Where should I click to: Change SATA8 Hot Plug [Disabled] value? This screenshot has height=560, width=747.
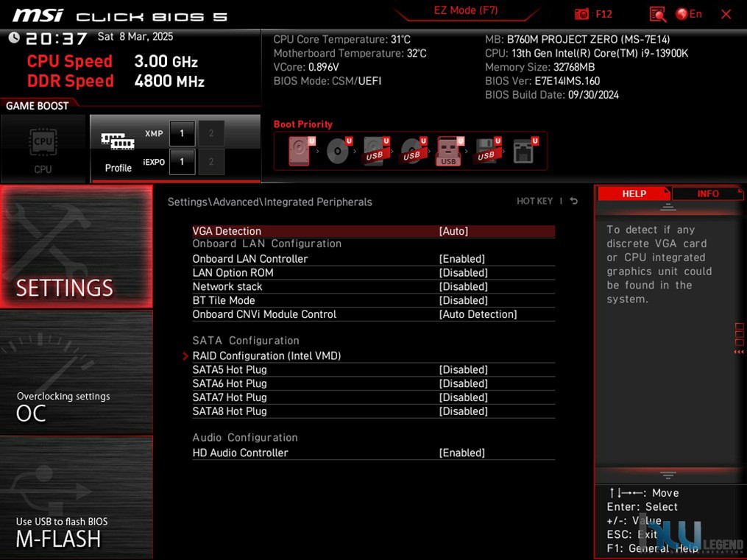[x=463, y=411]
